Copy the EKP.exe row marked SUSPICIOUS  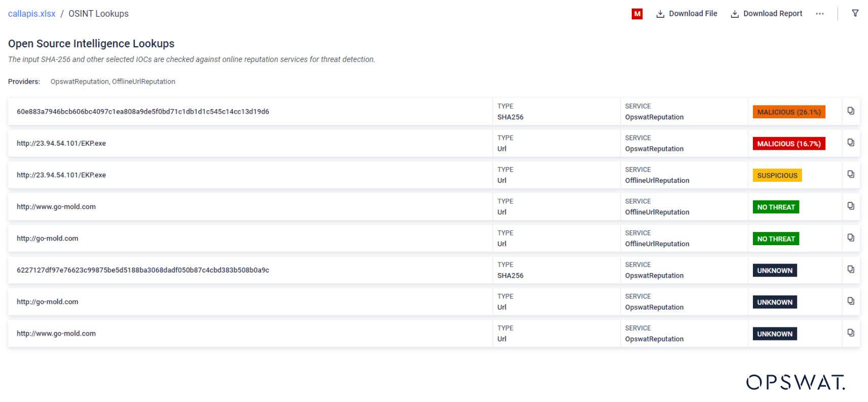pos(851,174)
